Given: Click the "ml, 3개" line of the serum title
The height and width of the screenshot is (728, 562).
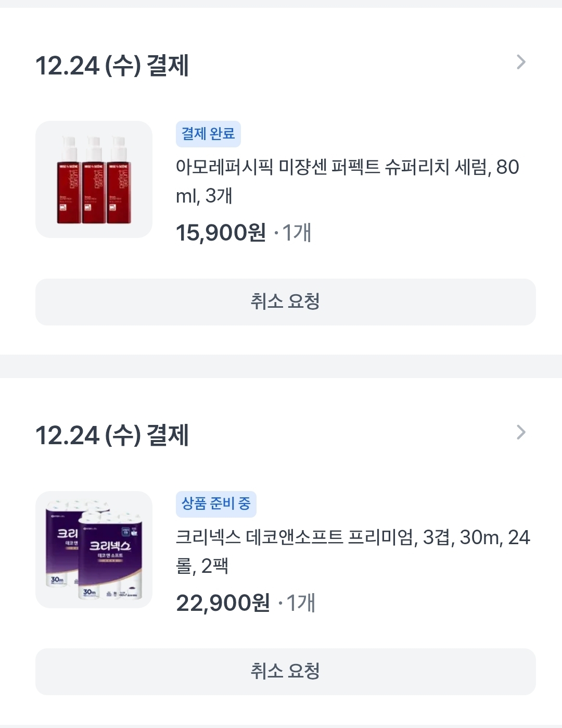Looking at the screenshot, I should pyautogui.click(x=204, y=196).
